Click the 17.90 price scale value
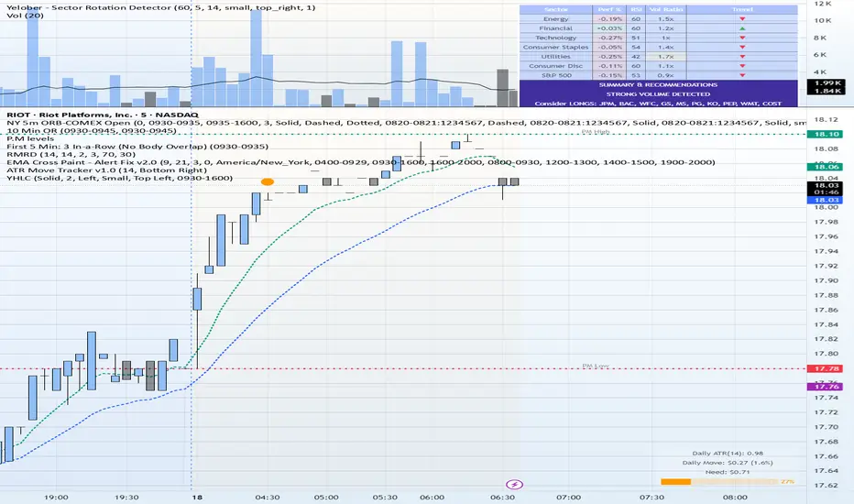The height and width of the screenshot is (504, 854). 826,280
